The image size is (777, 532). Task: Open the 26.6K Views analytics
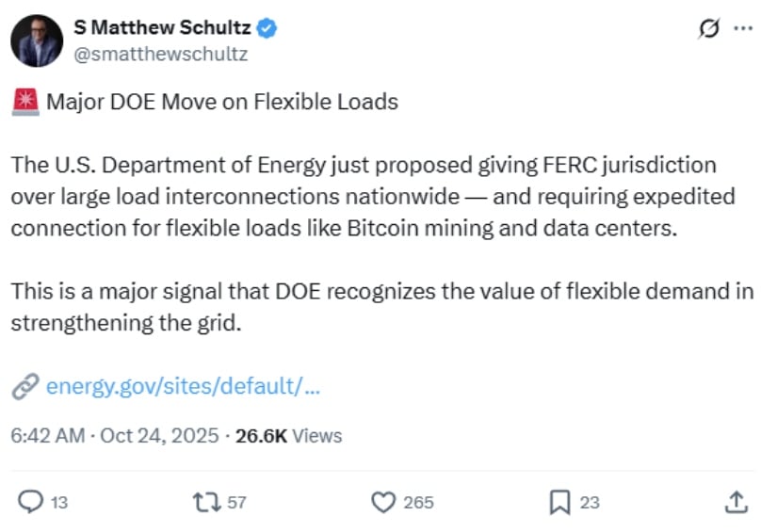tap(288, 436)
